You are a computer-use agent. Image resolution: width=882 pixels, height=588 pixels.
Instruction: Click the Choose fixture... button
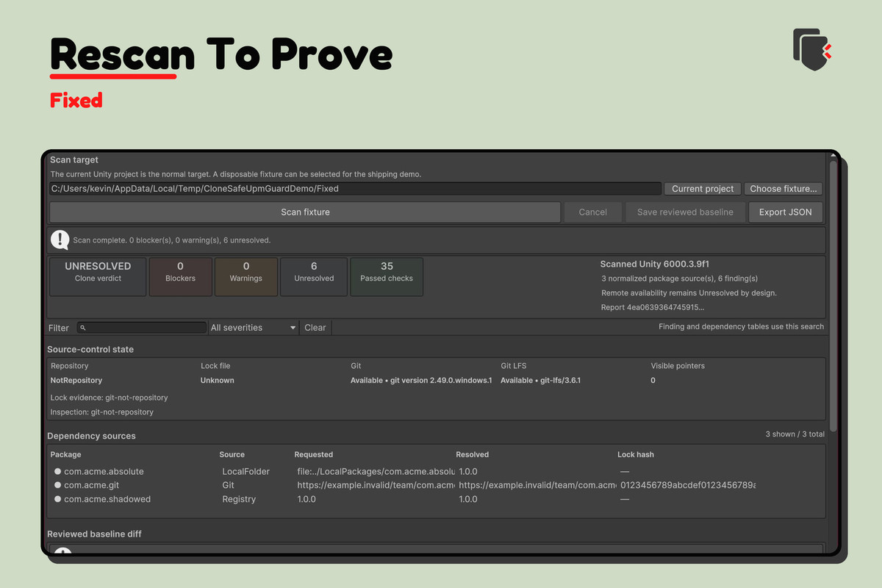pyautogui.click(x=784, y=189)
